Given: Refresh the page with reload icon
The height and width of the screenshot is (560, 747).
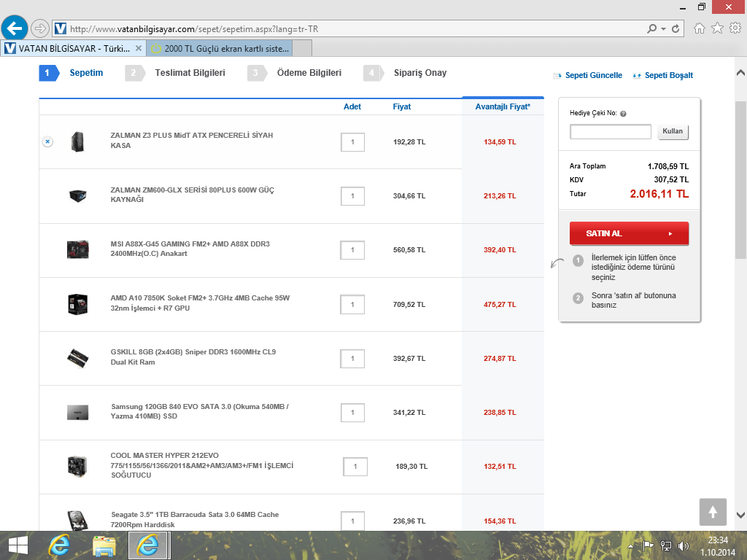Looking at the screenshot, I should click(x=675, y=28).
